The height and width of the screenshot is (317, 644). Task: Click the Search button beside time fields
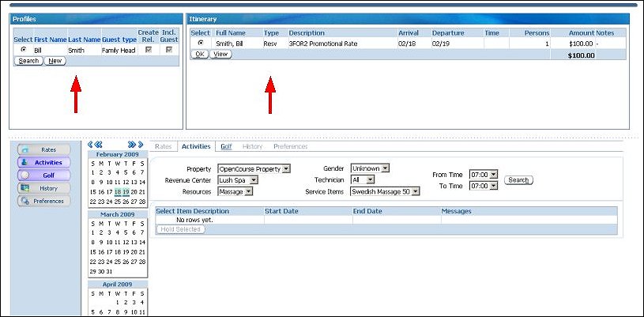click(x=518, y=180)
